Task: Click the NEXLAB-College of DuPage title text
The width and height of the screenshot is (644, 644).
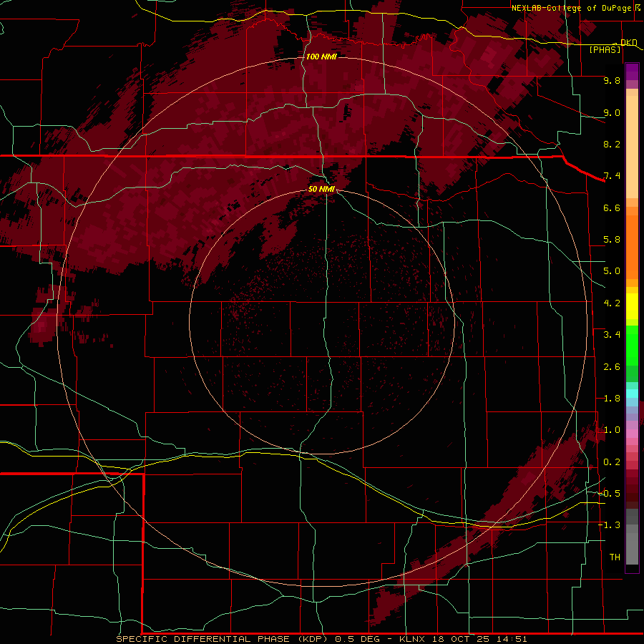Action: pyautogui.click(x=572, y=8)
